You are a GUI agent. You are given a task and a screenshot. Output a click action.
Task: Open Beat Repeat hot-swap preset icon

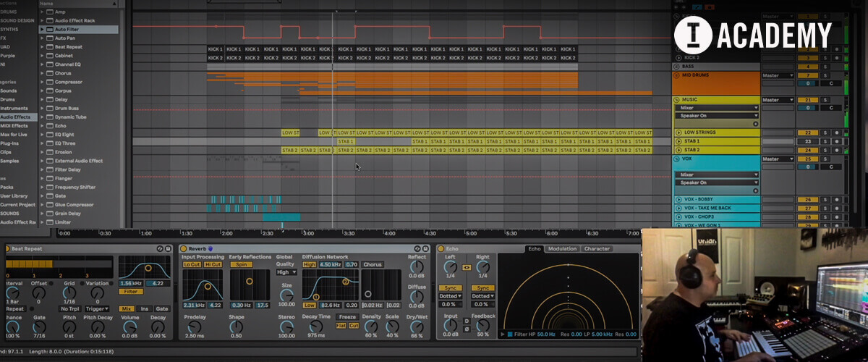(160, 249)
